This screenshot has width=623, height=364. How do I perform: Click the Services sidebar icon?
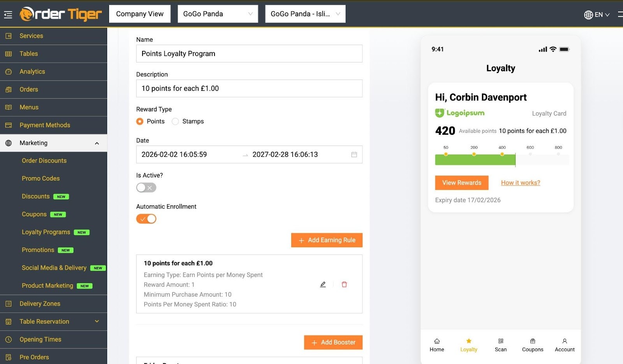(x=9, y=36)
